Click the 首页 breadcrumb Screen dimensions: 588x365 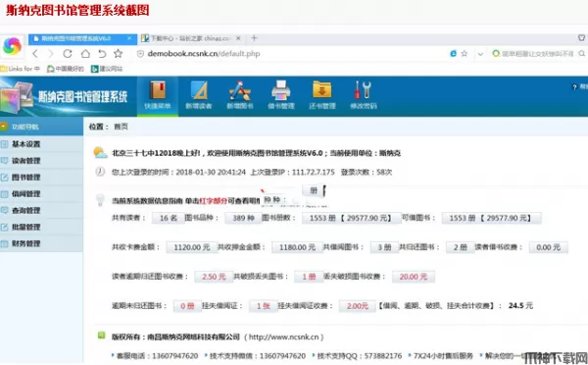[121, 127]
